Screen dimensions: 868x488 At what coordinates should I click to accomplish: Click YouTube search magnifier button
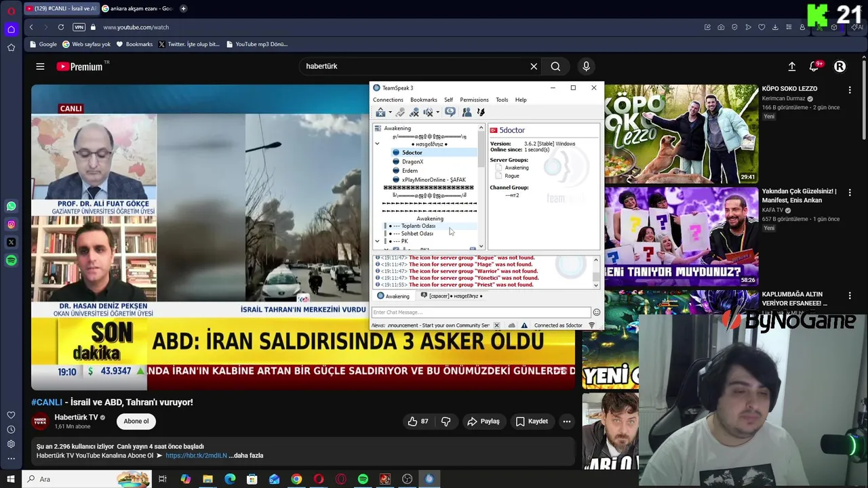[555, 66]
